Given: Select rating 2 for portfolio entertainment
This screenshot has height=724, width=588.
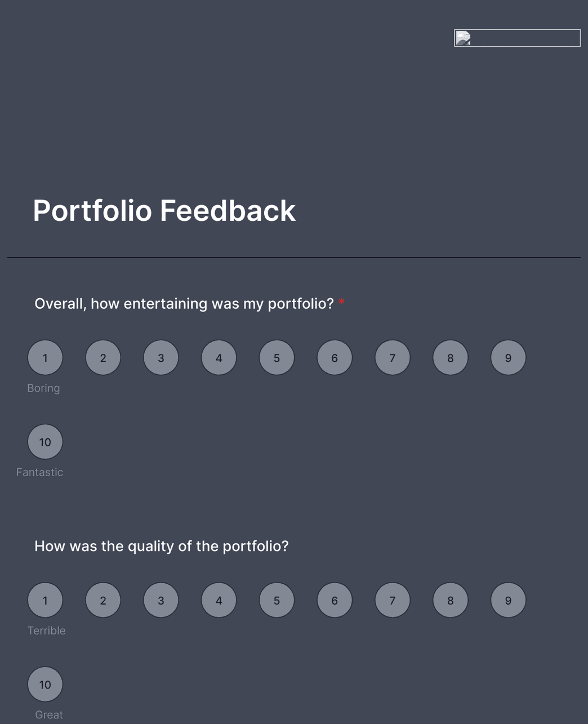Looking at the screenshot, I should [103, 357].
